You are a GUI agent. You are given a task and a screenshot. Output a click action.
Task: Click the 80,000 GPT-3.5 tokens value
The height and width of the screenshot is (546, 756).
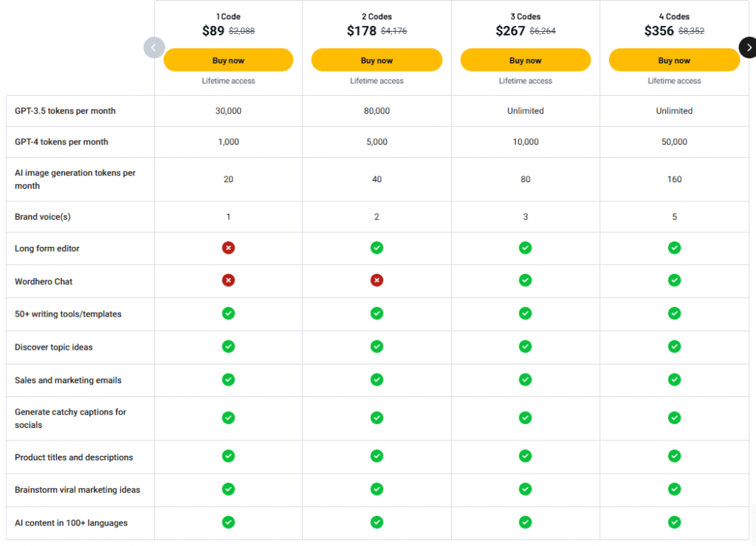click(377, 111)
